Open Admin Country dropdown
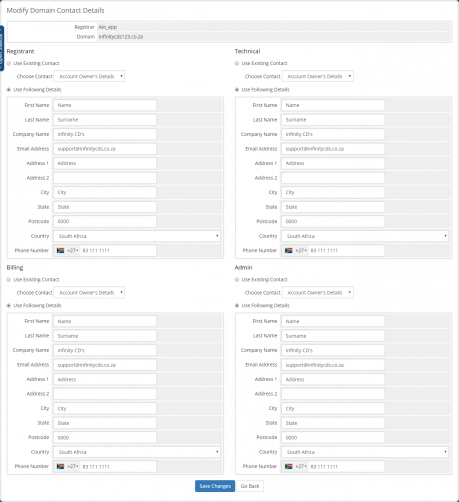Image resolution: width=459 pixels, height=502 pixels. coord(365,452)
